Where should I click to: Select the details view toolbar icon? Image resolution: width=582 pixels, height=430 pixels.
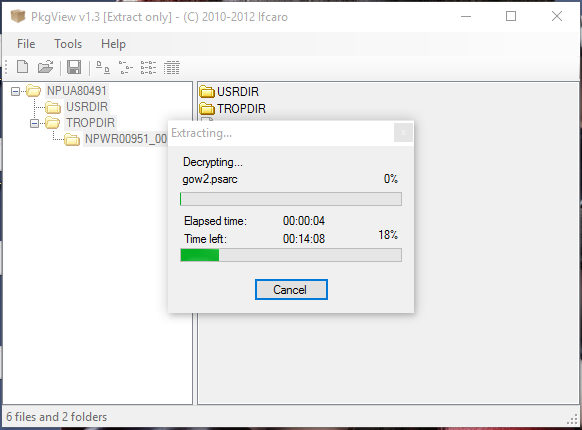(171, 68)
